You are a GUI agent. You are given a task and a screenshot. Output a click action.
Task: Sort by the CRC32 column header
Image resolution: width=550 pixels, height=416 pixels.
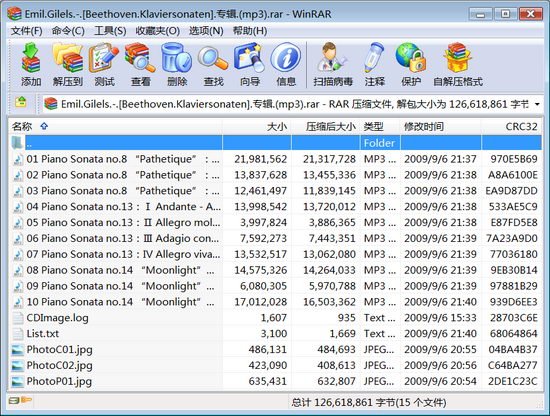511,127
